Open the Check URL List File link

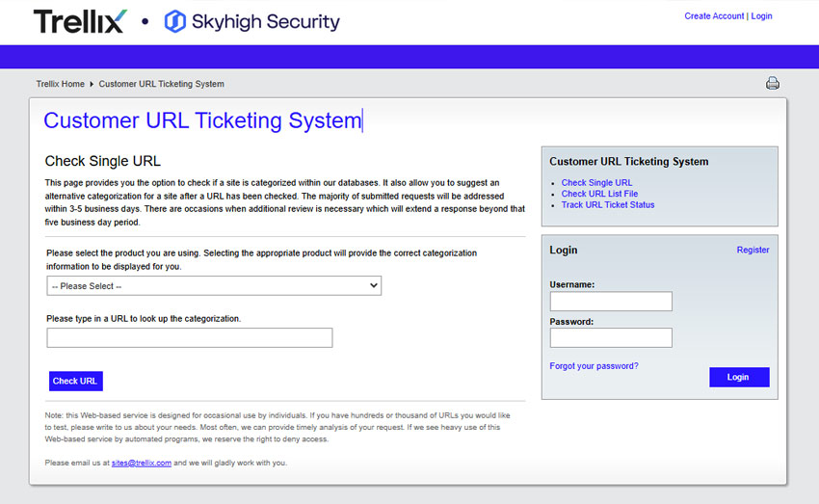click(599, 194)
